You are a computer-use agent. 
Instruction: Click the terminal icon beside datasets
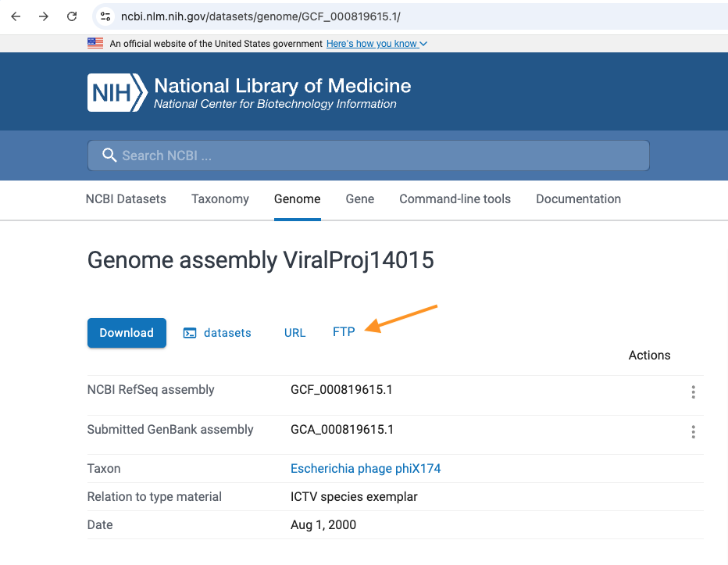pos(190,333)
